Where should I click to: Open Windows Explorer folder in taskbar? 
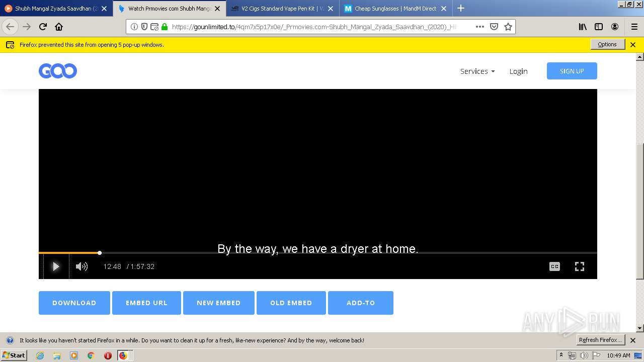tap(57, 355)
